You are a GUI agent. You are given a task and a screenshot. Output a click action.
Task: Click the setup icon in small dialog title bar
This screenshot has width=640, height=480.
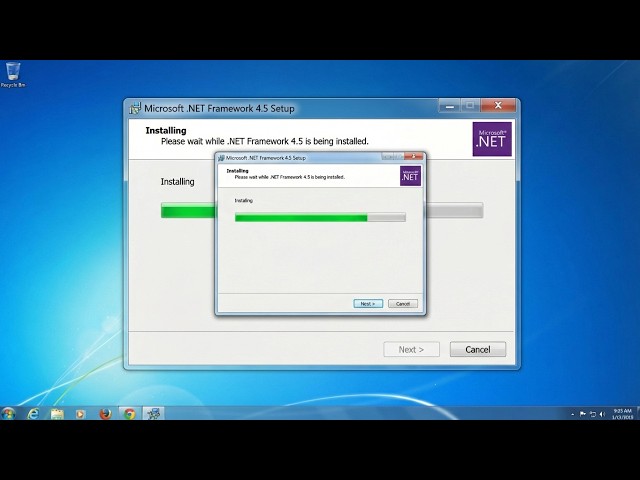tap(221, 158)
